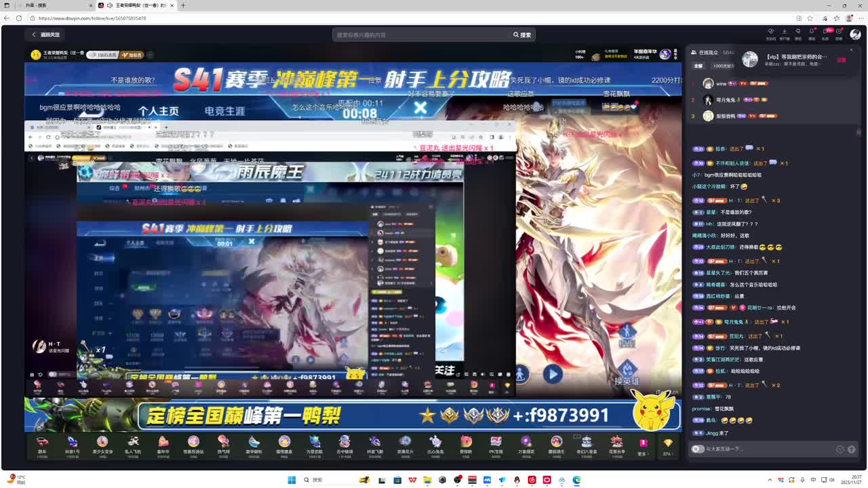Send the 美少女变身 gift
Image resolution: width=868 pixels, height=488 pixels.
(102, 445)
